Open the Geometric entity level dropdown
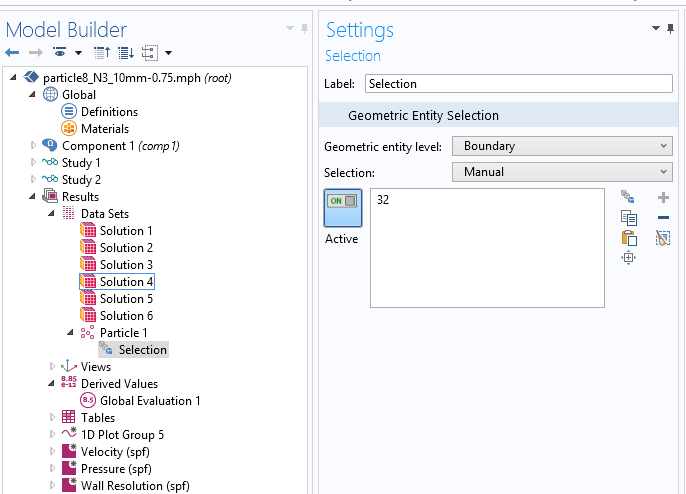This screenshot has height=494, width=686. point(561,146)
